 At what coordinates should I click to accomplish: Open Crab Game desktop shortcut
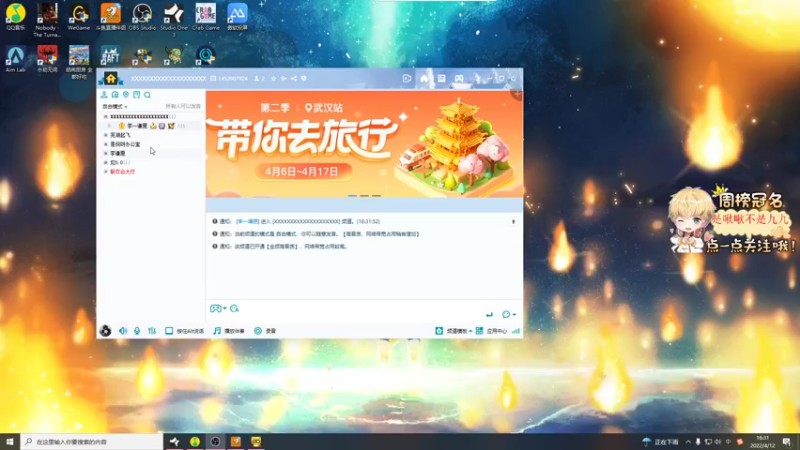[206, 16]
